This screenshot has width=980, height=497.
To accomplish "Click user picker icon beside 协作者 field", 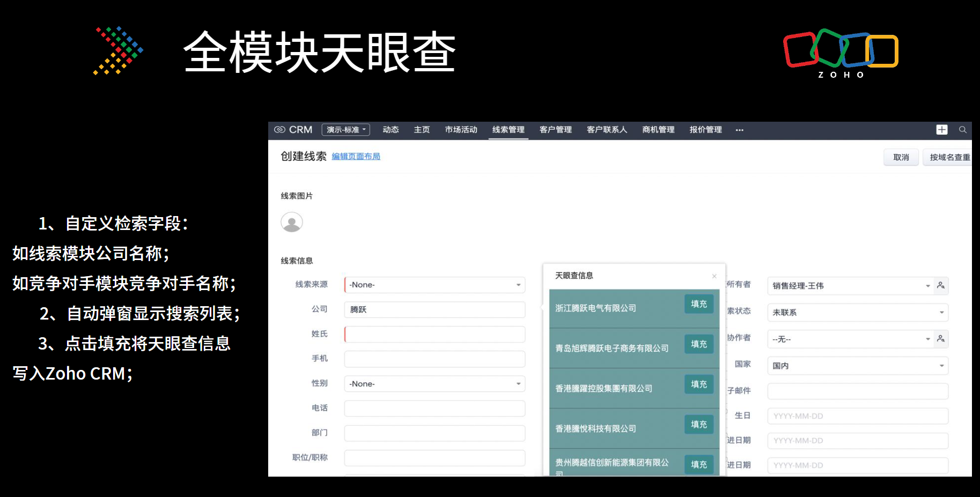I will pyautogui.click(x=941, y=339).
